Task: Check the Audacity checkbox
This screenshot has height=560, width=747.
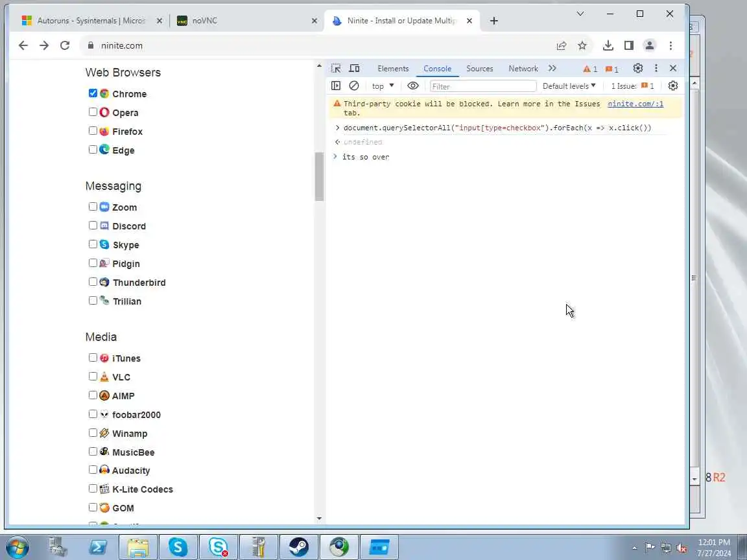Action: point(93,469)
